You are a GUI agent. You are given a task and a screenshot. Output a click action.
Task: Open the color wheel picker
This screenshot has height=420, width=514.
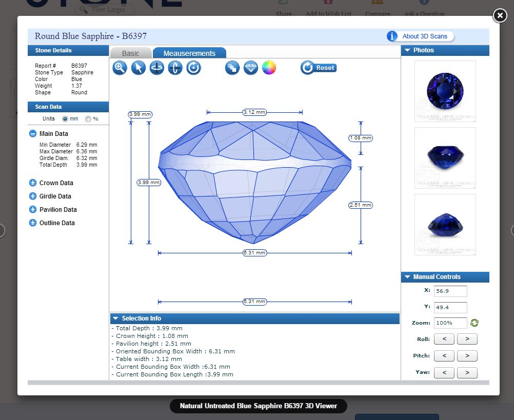coord(269,68)
